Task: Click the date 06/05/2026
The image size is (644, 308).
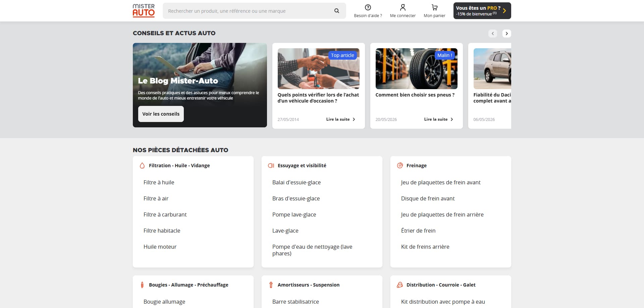Action: click(x=484, y=119)
